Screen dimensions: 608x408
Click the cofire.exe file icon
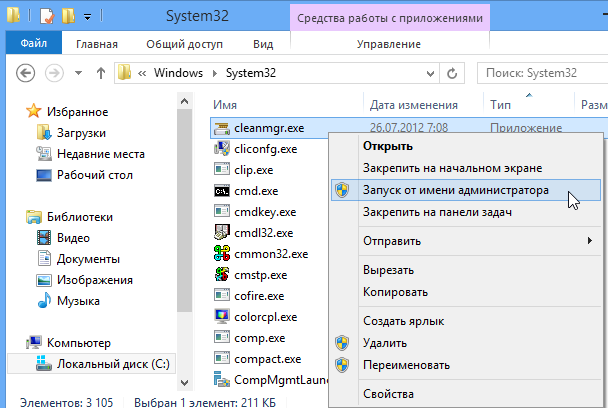[x=222, y=296]
